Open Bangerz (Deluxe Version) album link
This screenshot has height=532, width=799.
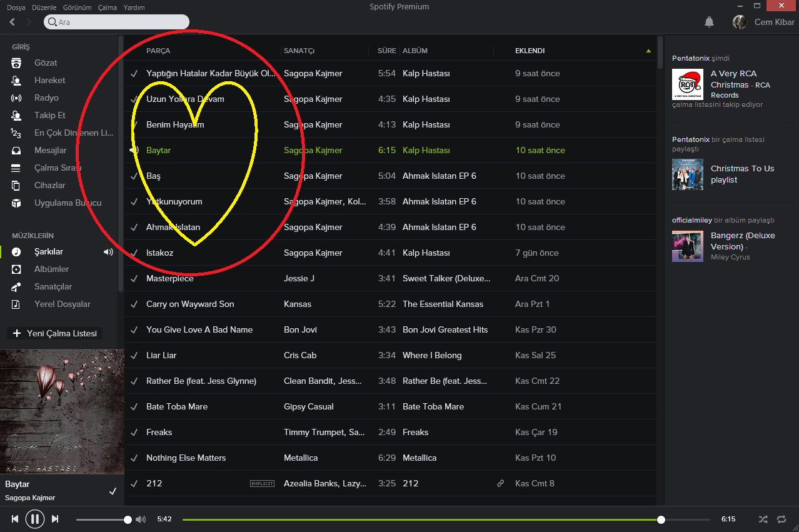(x=743, y=241)
